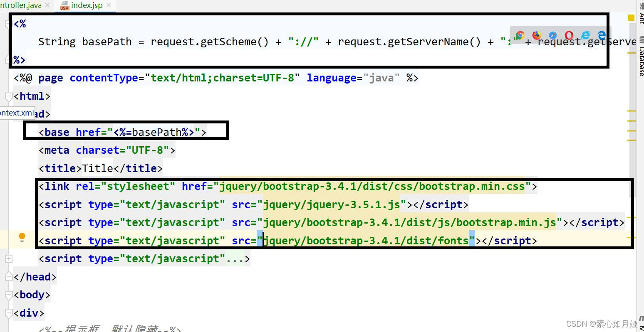Collapse the <div> fold marker
The height and width of the screenshot is (332, 644).
pyautogui.click(x=8, y=313)
